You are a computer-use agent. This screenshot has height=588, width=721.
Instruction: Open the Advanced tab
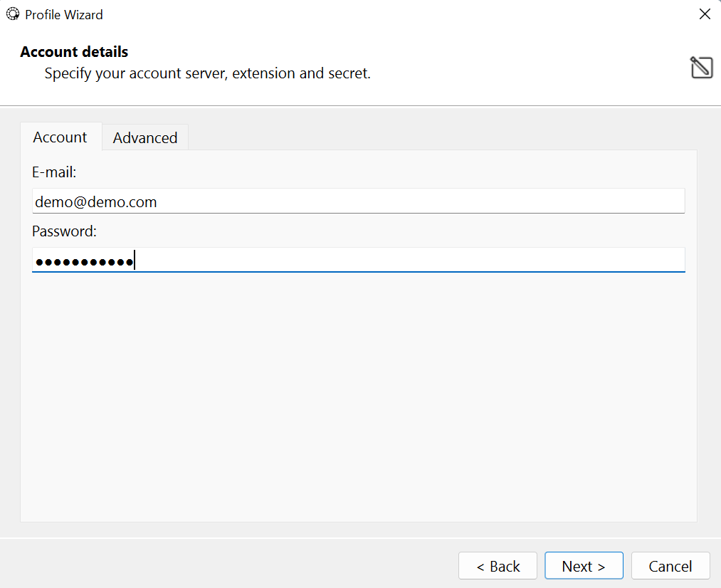[x=145, y=138]
